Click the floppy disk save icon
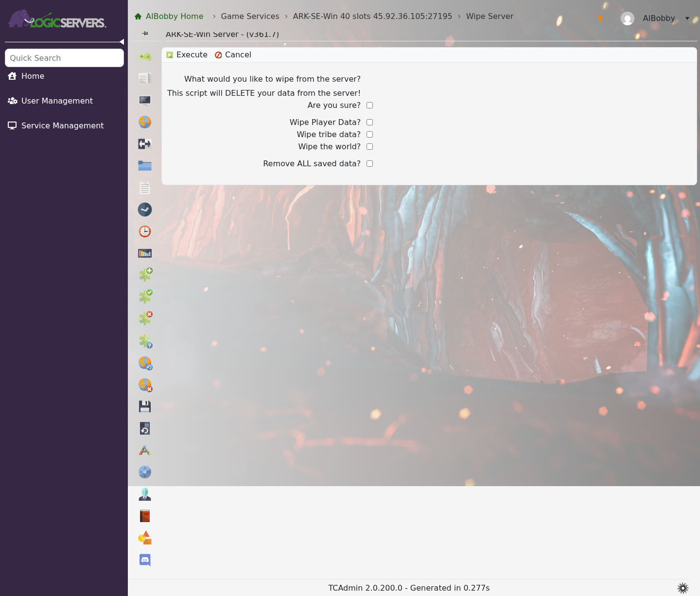This screenshot has width=700, height=596. (145, 406)
